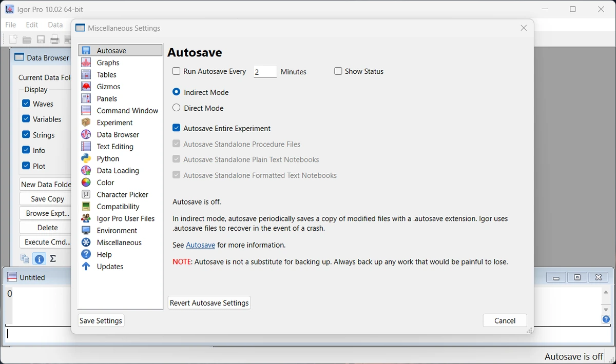Open the Text Editing settings category

[120, 146]
